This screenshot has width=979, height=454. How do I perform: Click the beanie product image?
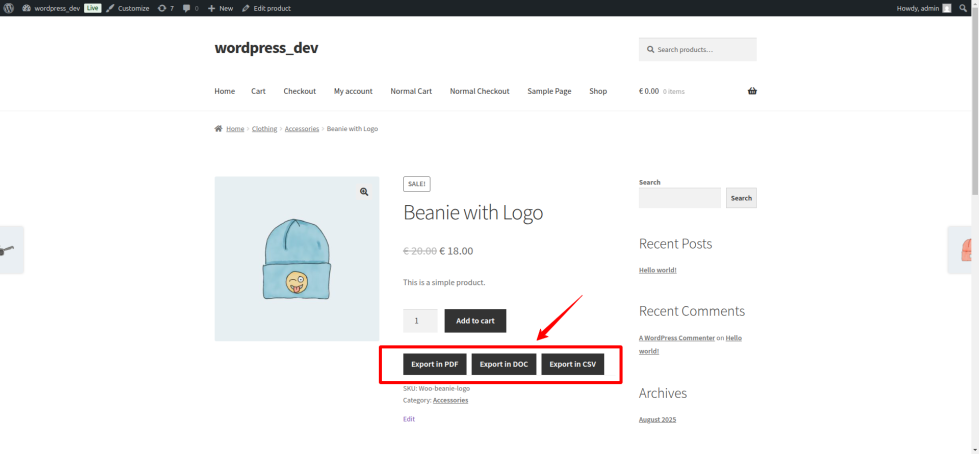[296, 260]
